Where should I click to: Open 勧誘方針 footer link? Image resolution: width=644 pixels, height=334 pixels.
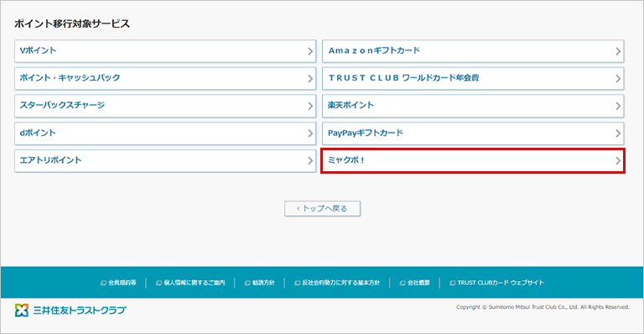point(260,283)
